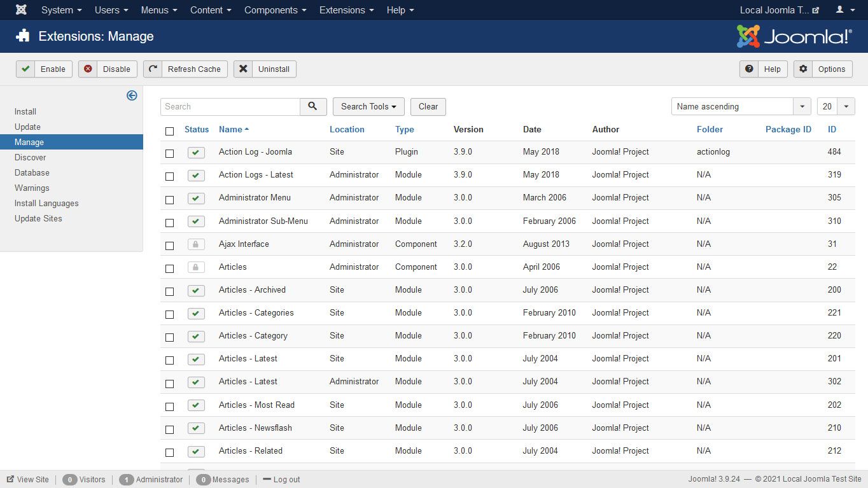Click the lock icon for Articles component

click(x=196, y=267)
